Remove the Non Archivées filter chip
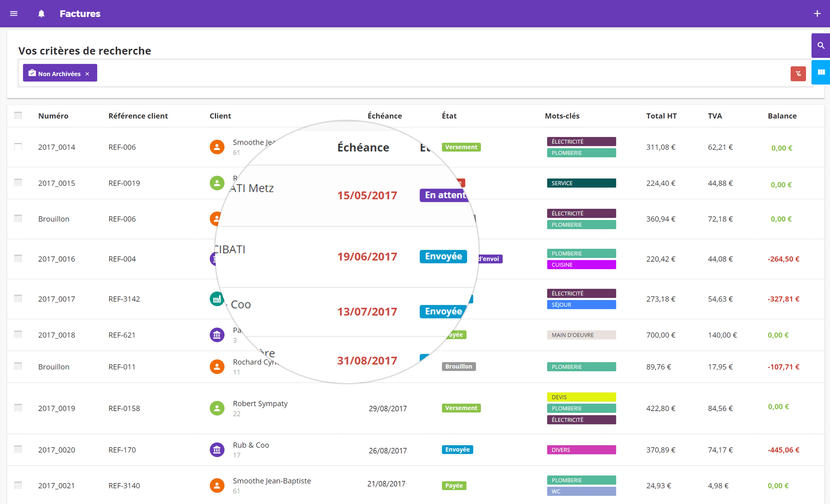830x504 pixels. click(x=87, y=74)
